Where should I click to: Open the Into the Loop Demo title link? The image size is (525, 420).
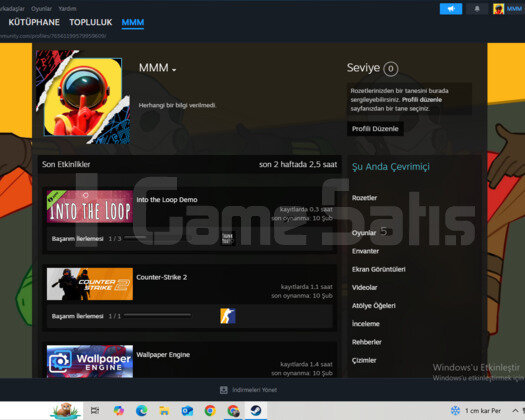point(167,200)
